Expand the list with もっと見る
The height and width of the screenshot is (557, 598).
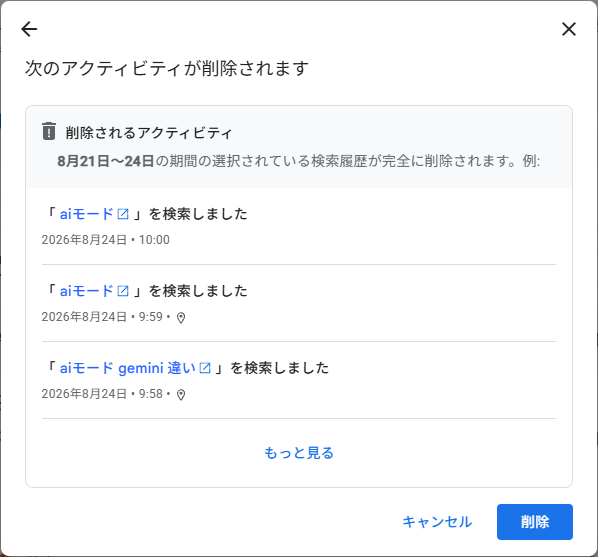tap(299, 452)
